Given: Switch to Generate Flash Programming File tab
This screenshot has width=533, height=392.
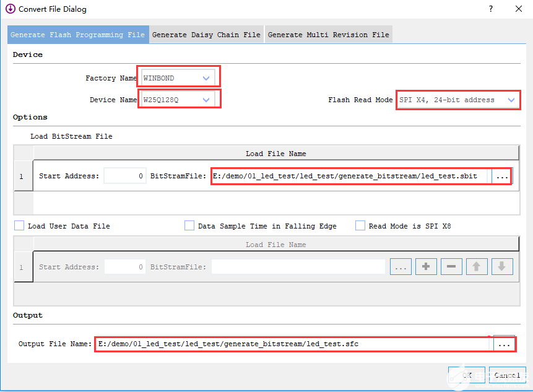Looking at the screenshot, I should tap(78, 35).
